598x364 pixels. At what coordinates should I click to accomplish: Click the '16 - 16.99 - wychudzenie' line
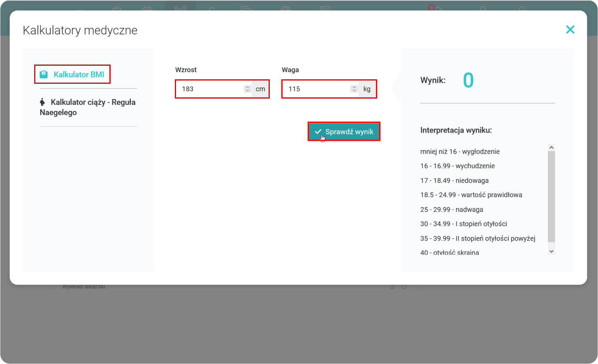point(457,166)
